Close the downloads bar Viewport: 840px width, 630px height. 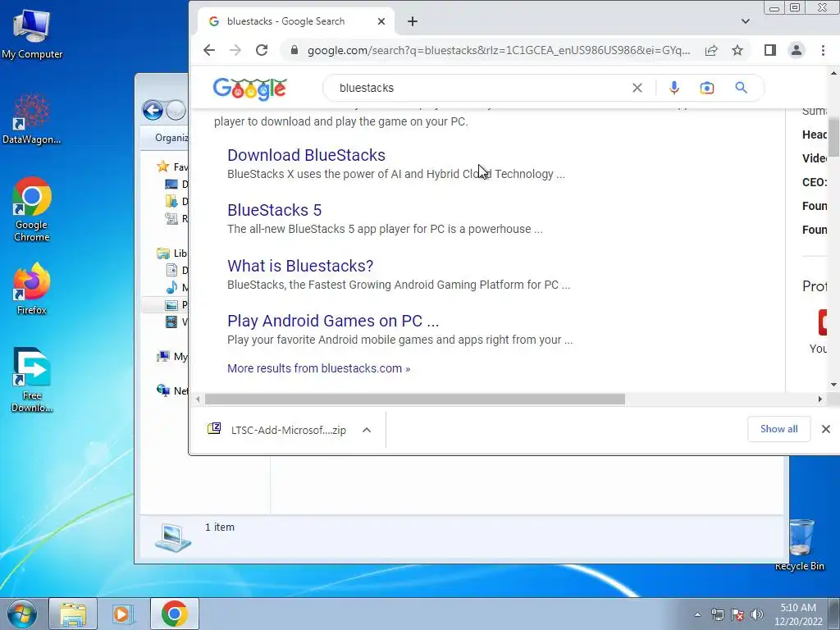(x=825, y=428)
